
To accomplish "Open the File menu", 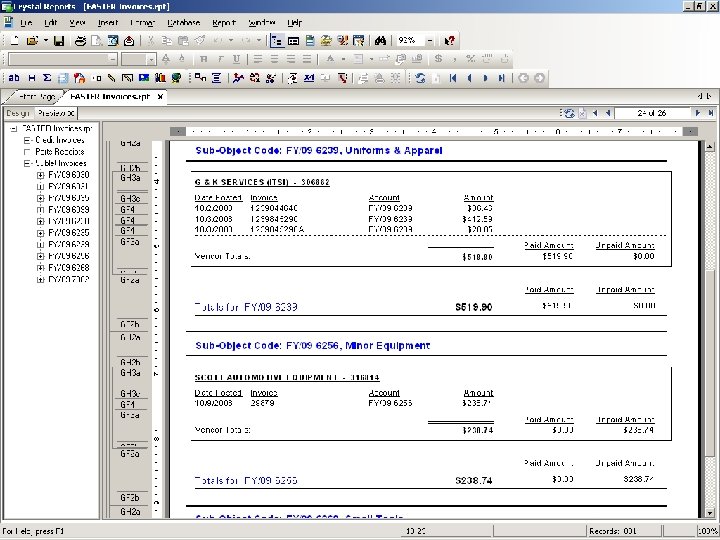I will tap(25, 22).
